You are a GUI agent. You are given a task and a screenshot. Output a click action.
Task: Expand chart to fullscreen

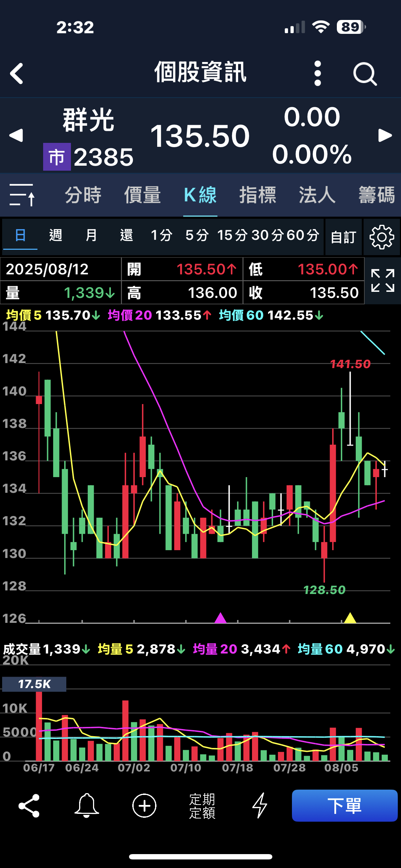(x=383, y=281)
